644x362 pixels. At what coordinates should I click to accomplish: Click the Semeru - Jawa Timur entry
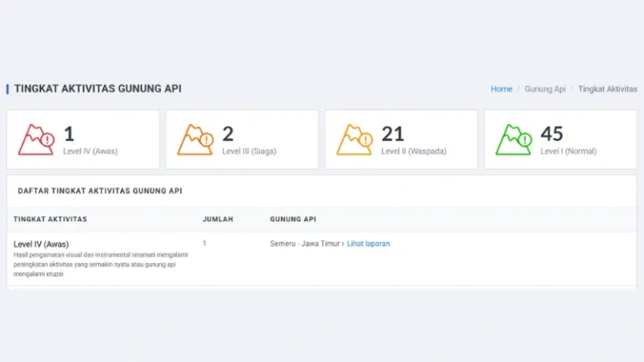(304, 244)
